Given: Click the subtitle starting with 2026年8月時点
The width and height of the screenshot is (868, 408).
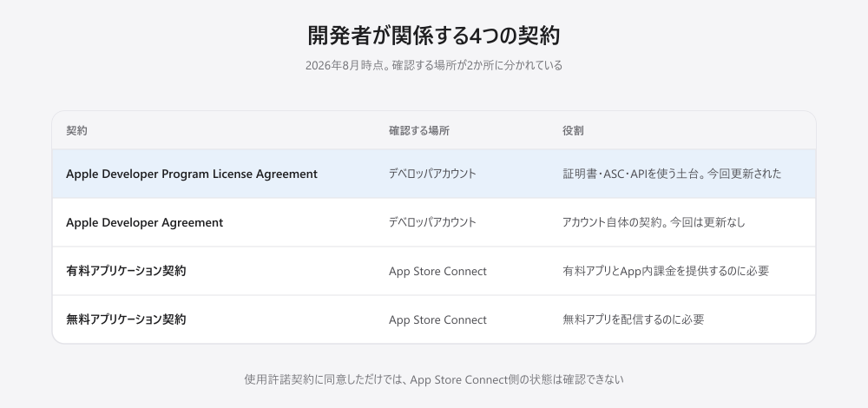Looking at the screenshot, I should [x=434, y=65].
